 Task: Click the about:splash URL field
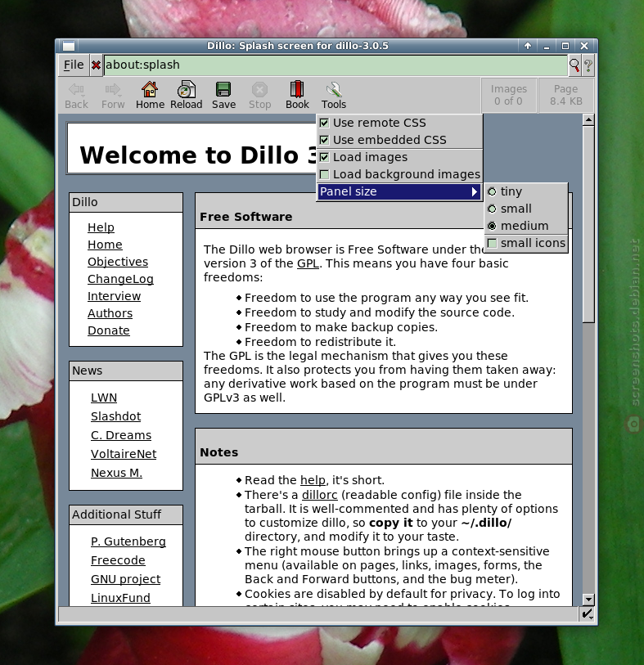[336, 65]
